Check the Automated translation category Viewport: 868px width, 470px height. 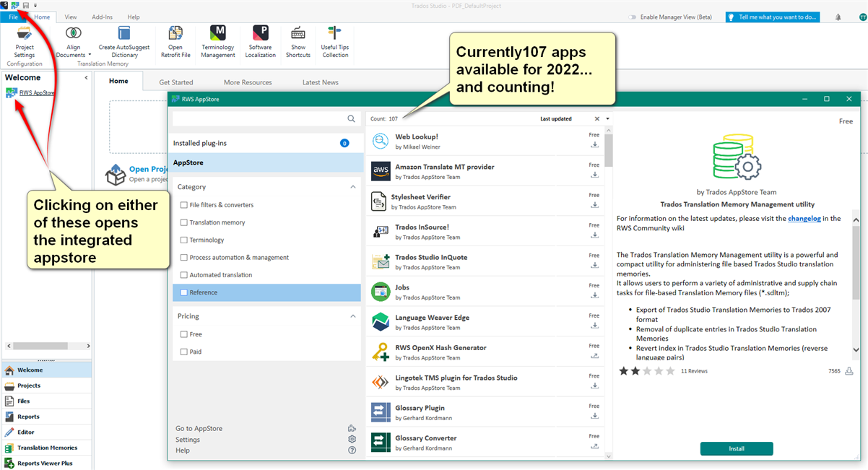tap(184, 275)
